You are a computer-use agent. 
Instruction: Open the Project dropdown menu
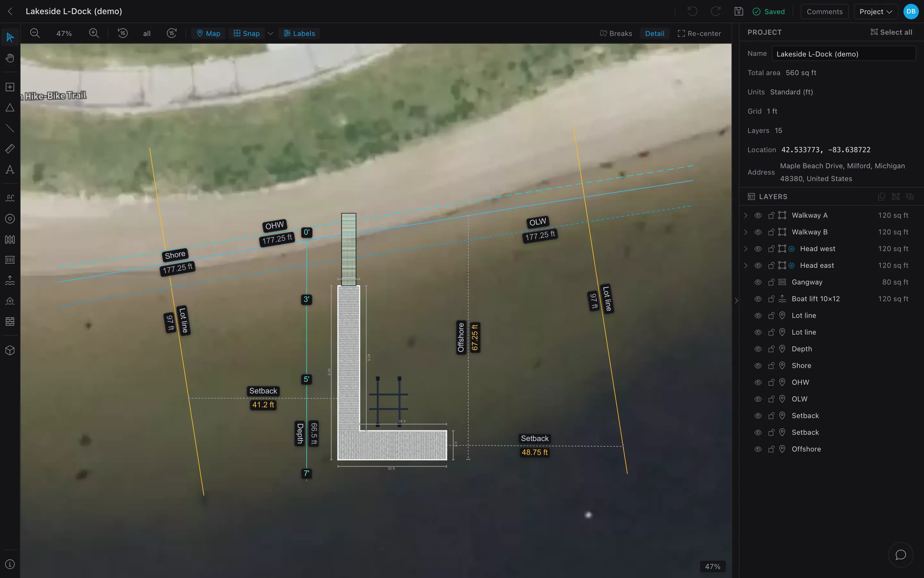(876, 12)
